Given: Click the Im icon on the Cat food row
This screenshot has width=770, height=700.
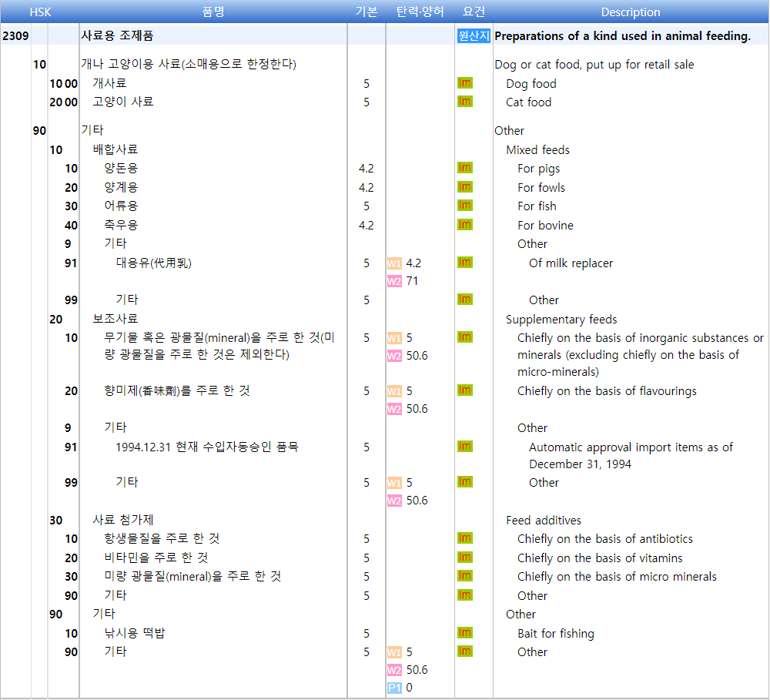Looking at the screenshot, I should click(x=464, y=102).
